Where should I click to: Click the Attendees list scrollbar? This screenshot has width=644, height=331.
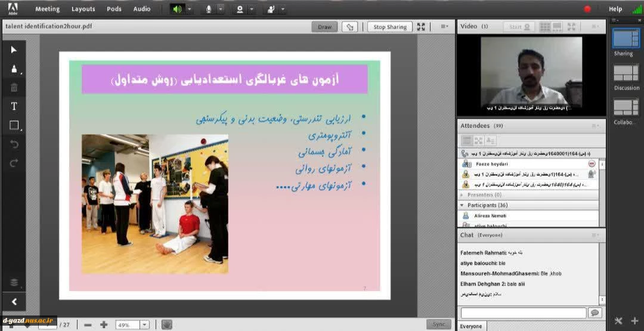coord(602,193)
